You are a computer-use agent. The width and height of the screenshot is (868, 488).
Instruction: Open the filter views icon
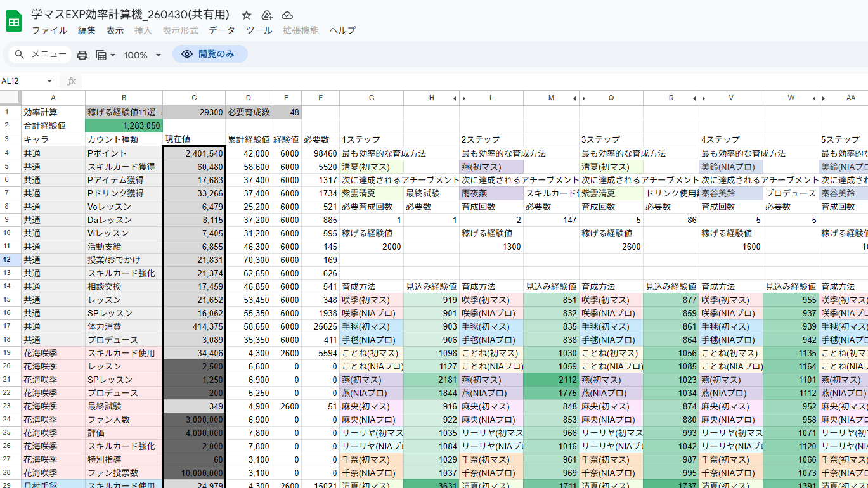pos(101,55)
